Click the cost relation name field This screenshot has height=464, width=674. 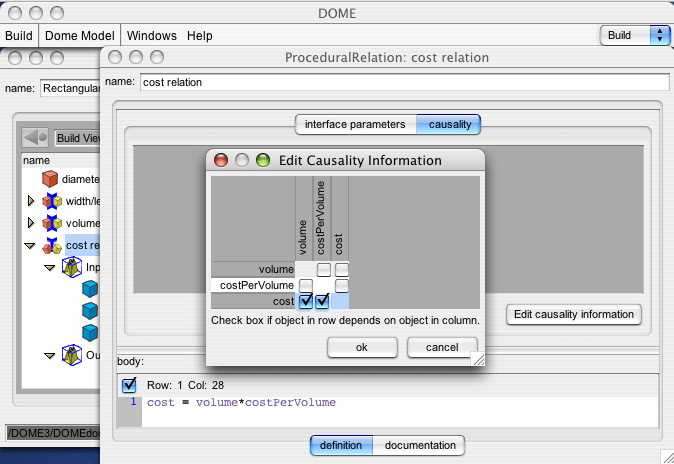(404, 82)
